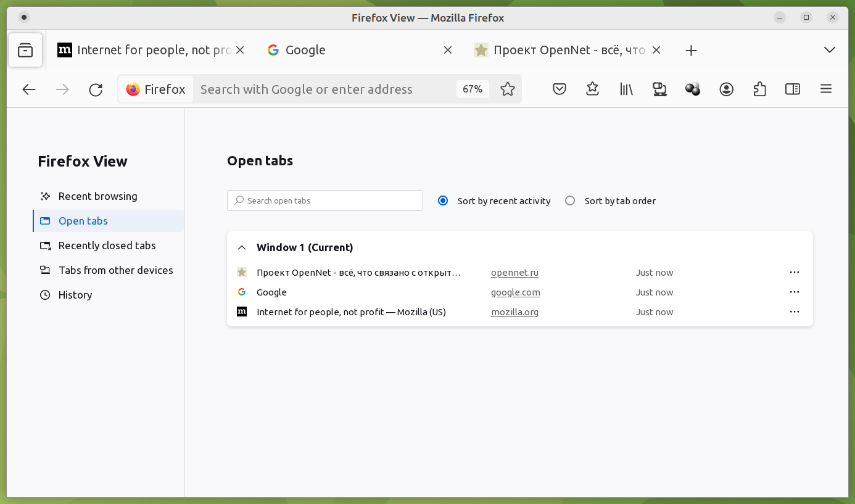Viewport: 855px width, 504px height.
Task: Open Recently closed tabs in sidebar
Action: [x=107, y=246]
